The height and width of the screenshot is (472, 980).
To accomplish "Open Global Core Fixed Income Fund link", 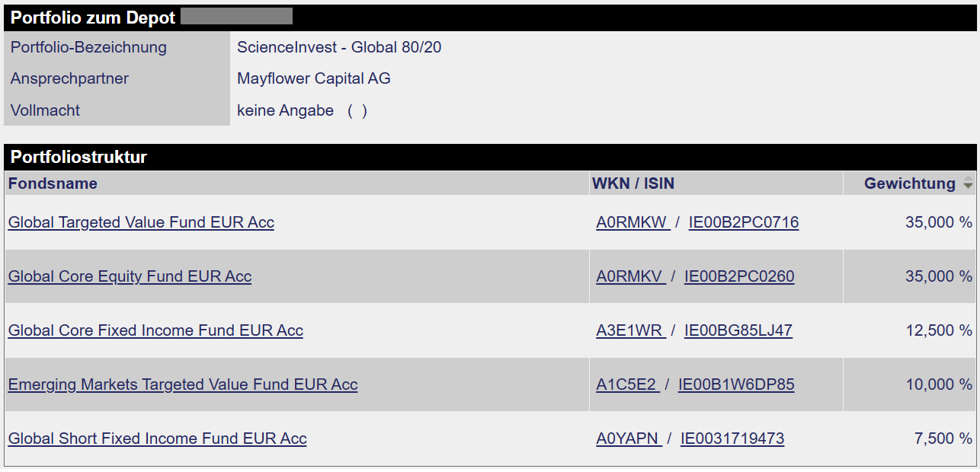I will (155, 330).
